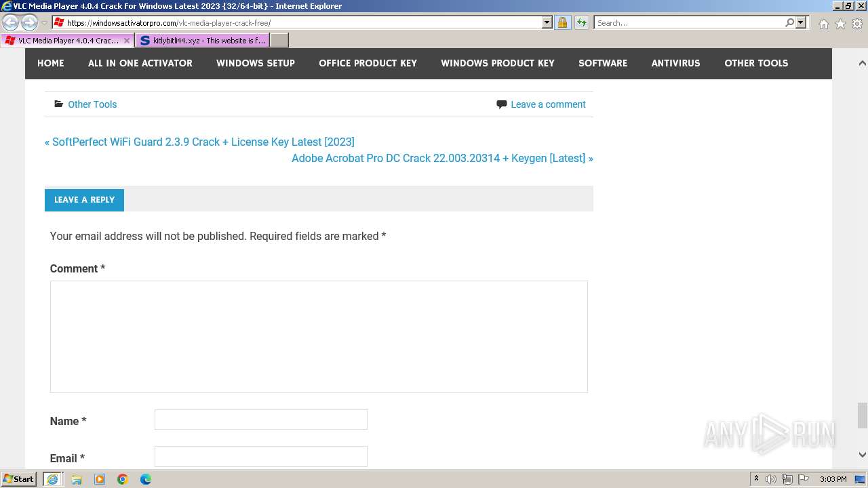
Task: Click the page scrollbar thumb
Action: click(862, 415)
